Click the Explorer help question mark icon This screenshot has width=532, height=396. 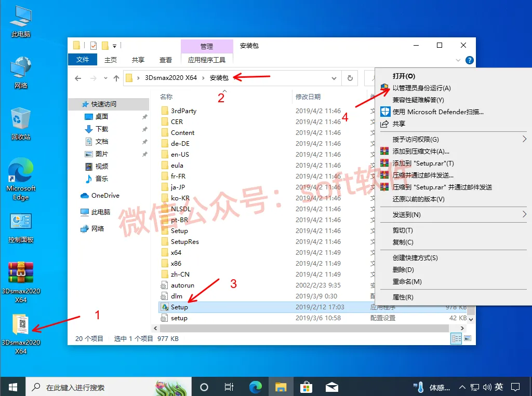point(470,60)
